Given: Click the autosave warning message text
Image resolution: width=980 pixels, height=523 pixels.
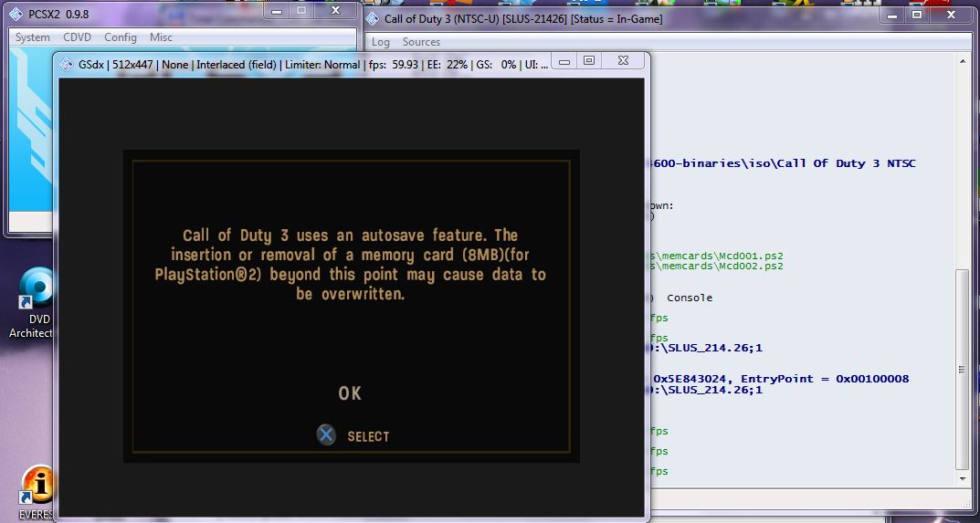Looking at the screenshot, I should [x=350, y=265].
